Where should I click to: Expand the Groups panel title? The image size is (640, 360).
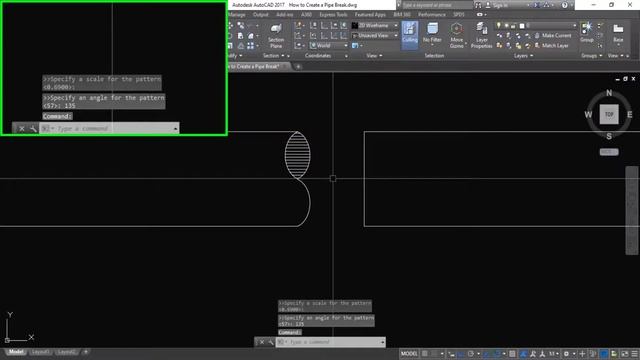(592, 56)
